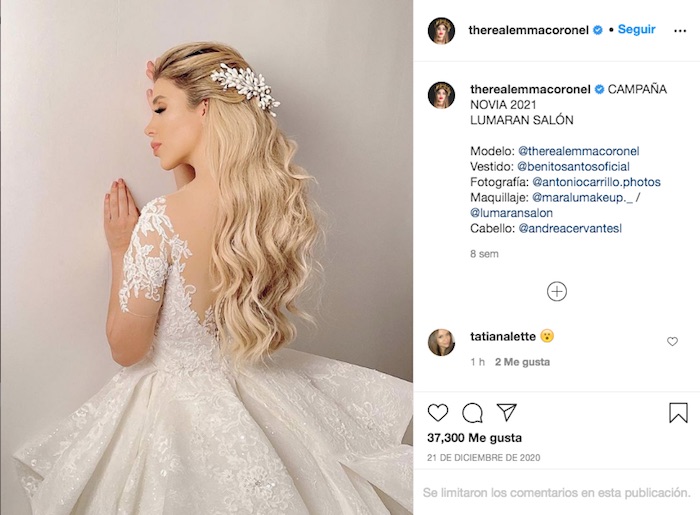
Task: Open the three-dot more options menu
Action: pyautogui.click(x=680, y=30)
